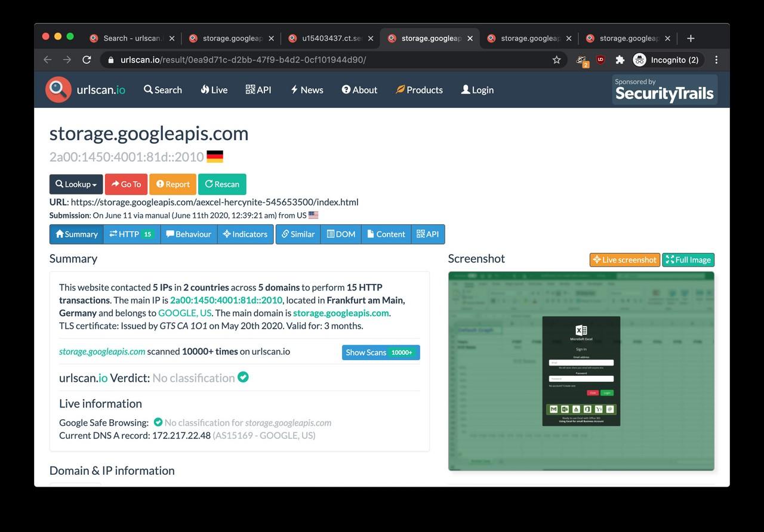Viewport: 764px width, 532px height.
Task: Open the API page in navbar
Action: coord(258,89)
